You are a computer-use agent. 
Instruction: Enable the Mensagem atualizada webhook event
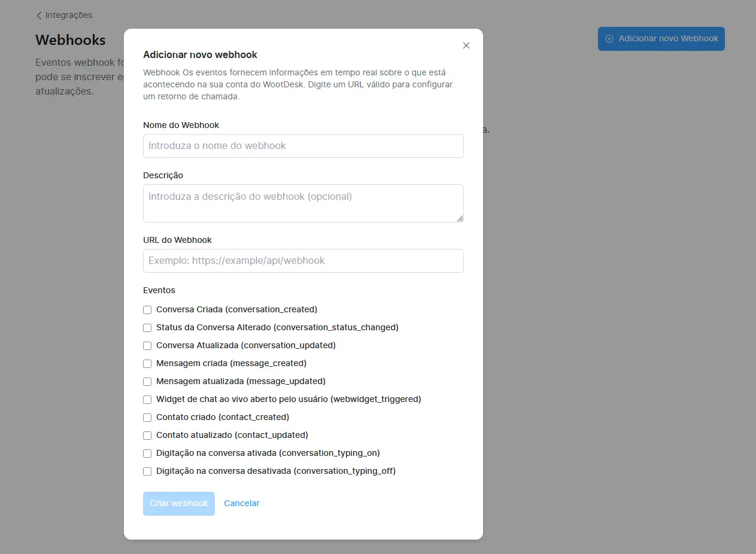click(147, 382)
